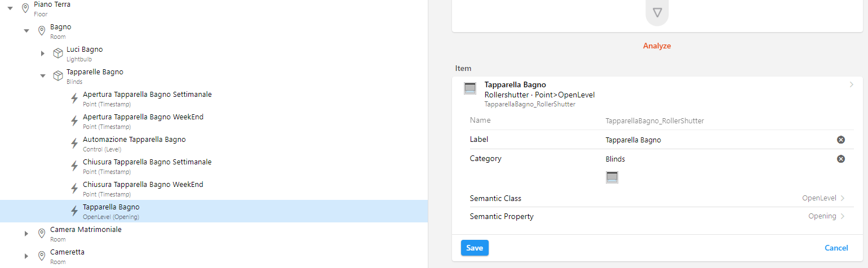Expand the Luci Bagno group
Image resolution: width=868 pixels, height=268 pixels.
[x=43, y=53]
